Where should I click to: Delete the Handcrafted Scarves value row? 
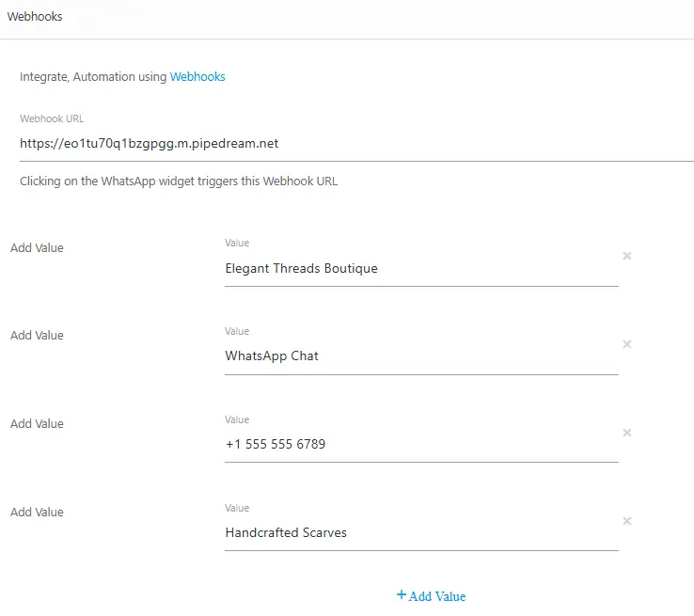(627, 521)
